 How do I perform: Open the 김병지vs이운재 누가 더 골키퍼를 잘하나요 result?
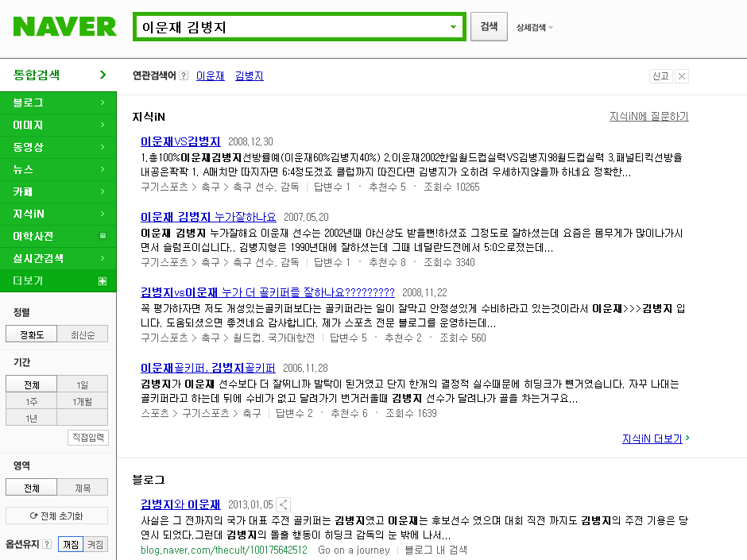point(267,292)
